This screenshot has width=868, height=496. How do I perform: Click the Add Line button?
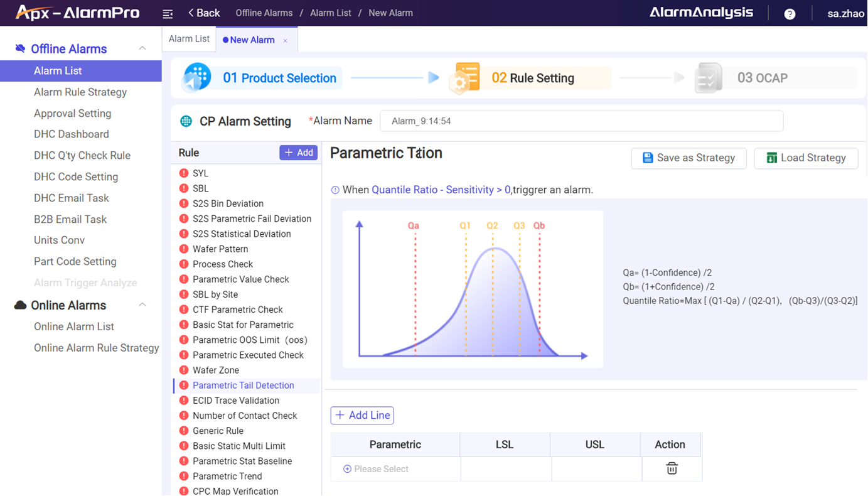pos(362,415)
